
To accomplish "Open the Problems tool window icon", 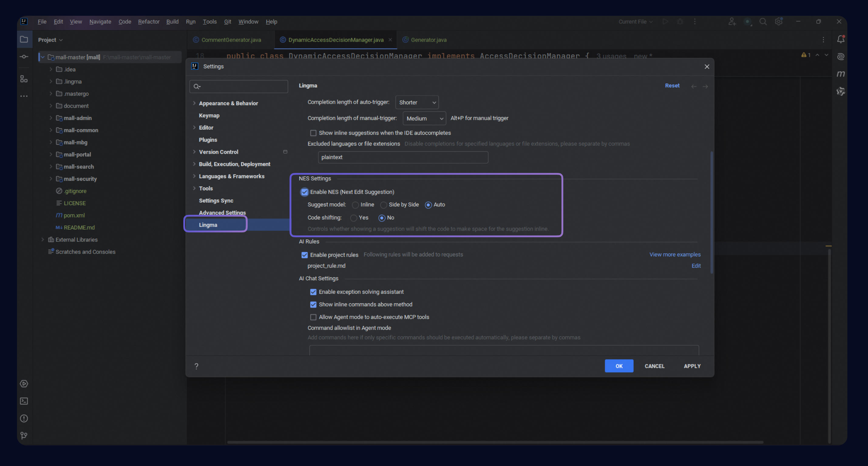I will tap(24, 418).
